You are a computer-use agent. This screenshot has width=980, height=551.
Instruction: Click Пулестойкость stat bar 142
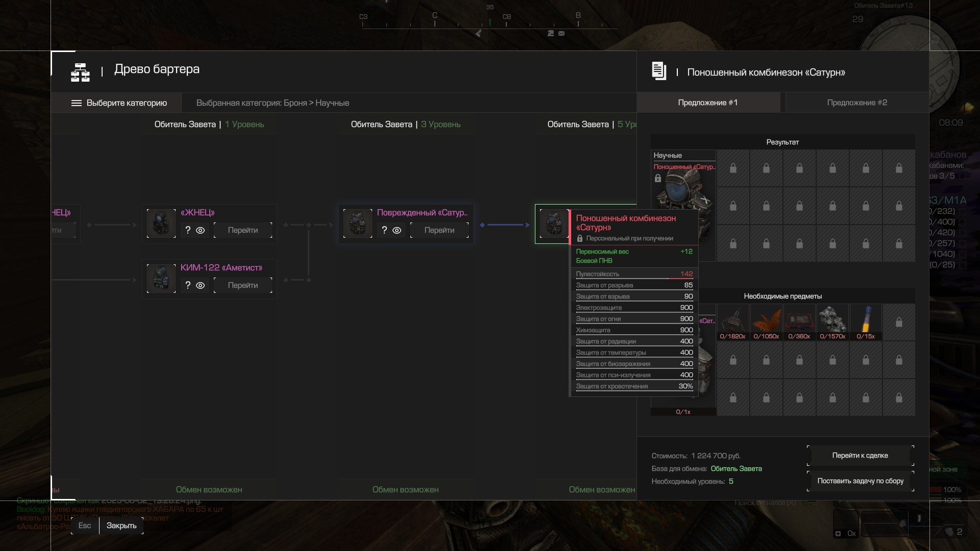click(x=634, y=274)
